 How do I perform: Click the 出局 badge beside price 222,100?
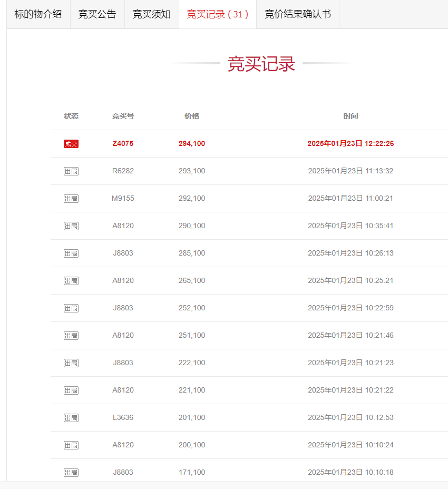[71, 363]
